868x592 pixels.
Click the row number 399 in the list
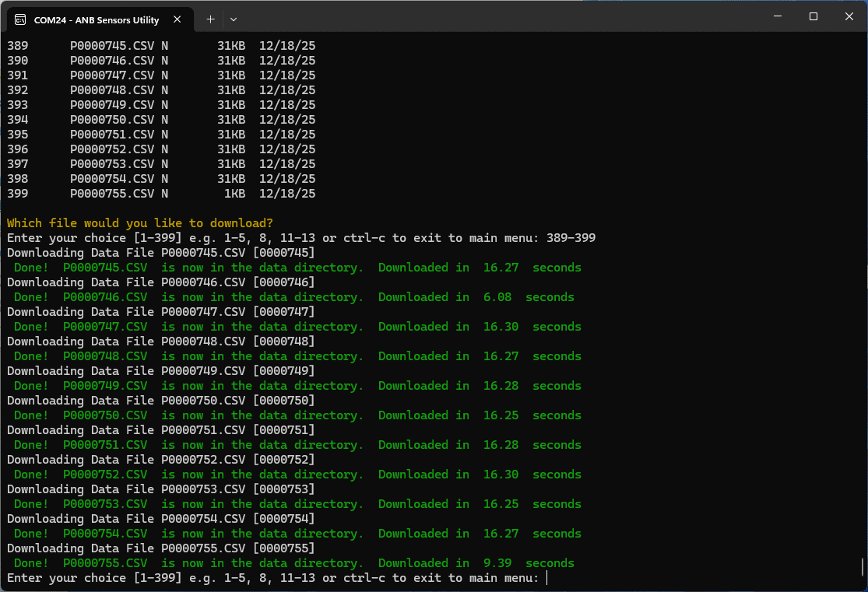[x=17, y=193]
